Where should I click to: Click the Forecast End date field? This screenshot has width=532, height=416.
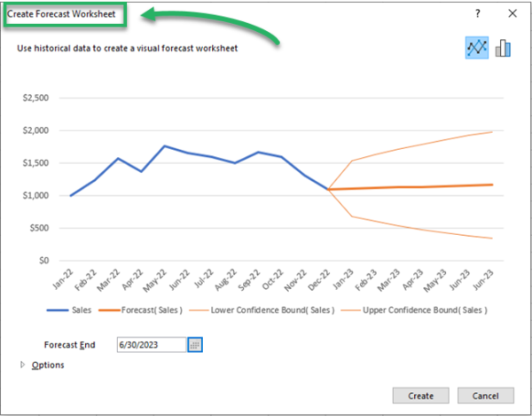click(152, 345)
